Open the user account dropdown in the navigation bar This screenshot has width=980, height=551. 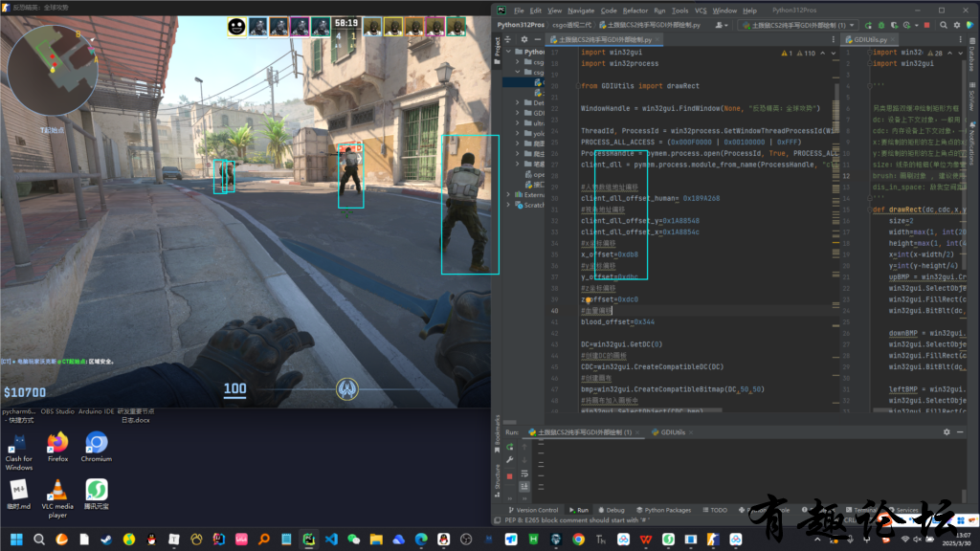[x=722, y=25]
